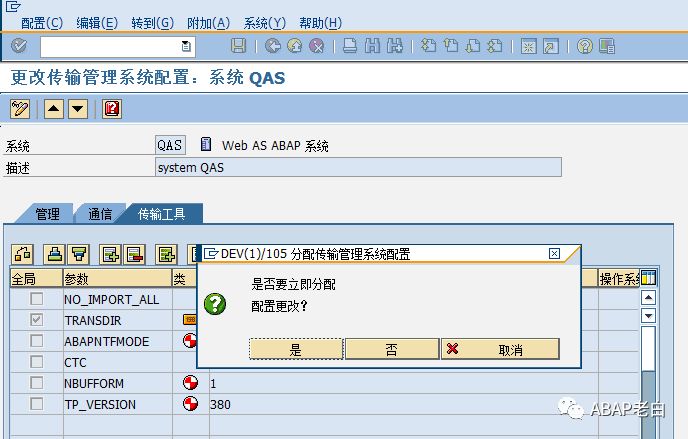This screenshot has width=688, height=439.
Task: Click the green Enter checkmark icon
Action: click(19, 46)
